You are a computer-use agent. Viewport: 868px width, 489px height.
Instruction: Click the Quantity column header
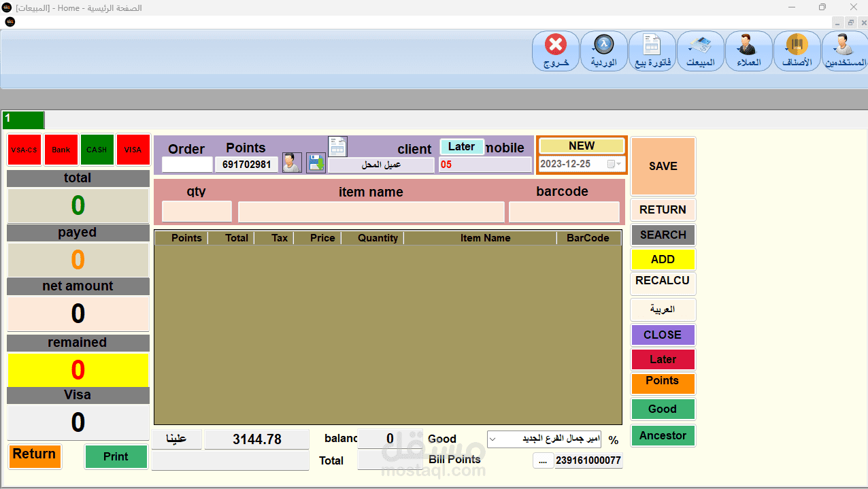373,238
